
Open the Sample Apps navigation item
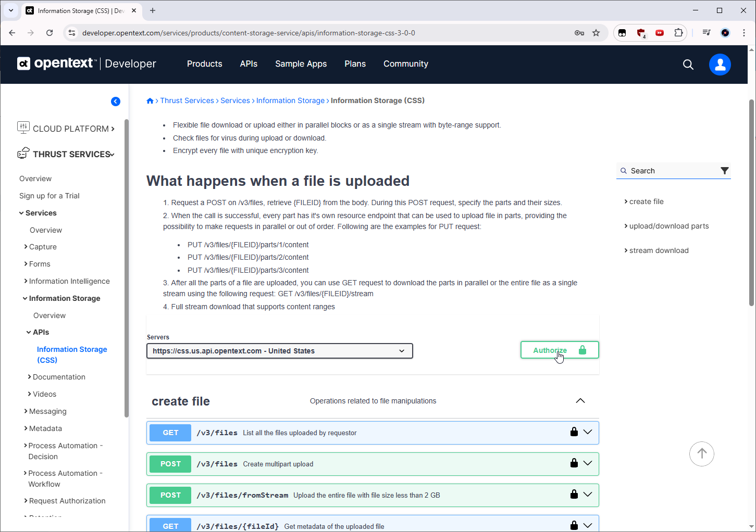301,64
